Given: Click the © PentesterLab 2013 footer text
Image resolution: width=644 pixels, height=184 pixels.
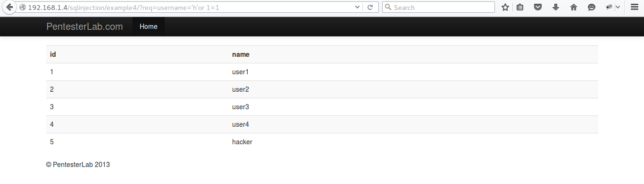Looking at the screenshot, I should (x=78, y=165).
